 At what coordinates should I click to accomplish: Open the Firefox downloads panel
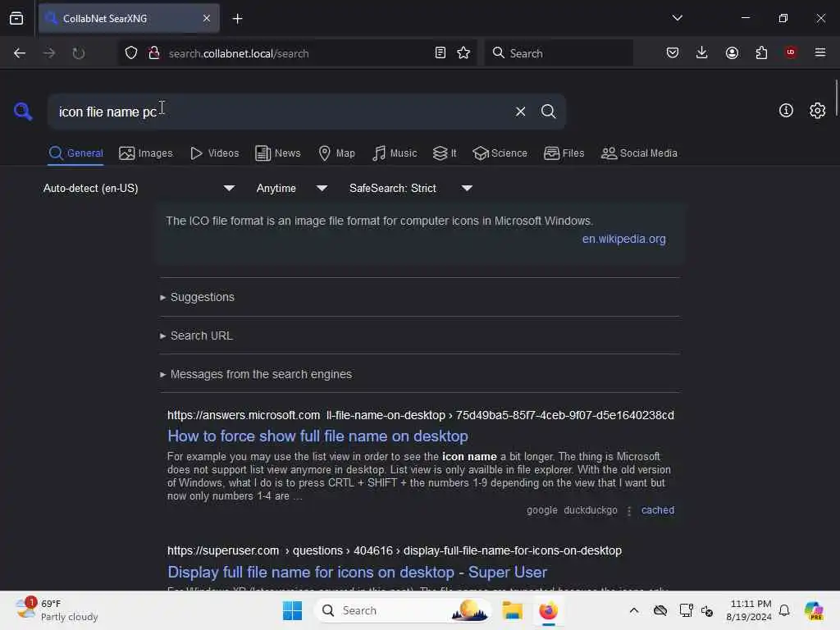(702, 52)
